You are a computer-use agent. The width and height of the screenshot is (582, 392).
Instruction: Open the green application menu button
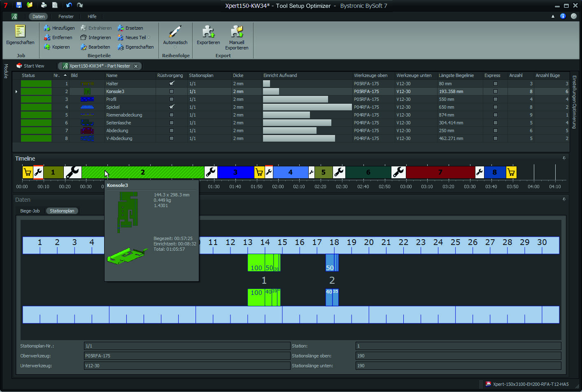point(14,16)
